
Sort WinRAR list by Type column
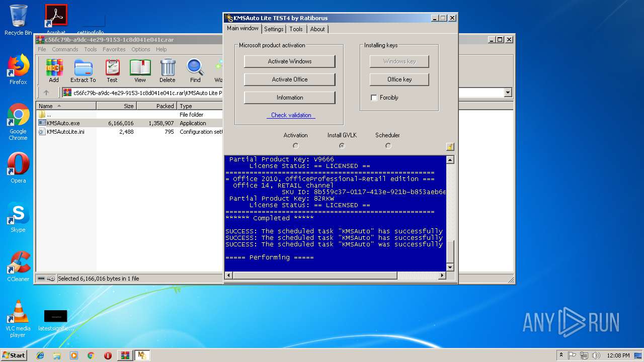(x=200, y=106)
